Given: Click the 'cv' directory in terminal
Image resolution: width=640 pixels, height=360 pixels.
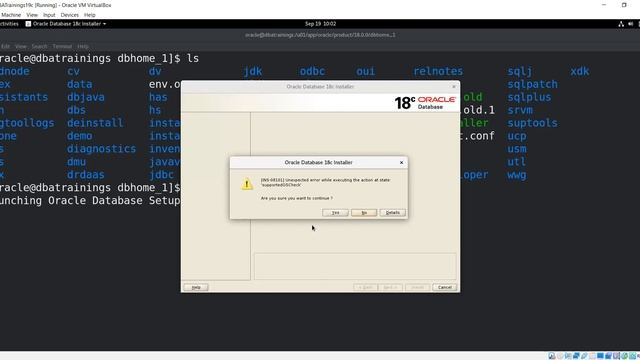Looking at the screenshot, I should (x=73, y=71).
